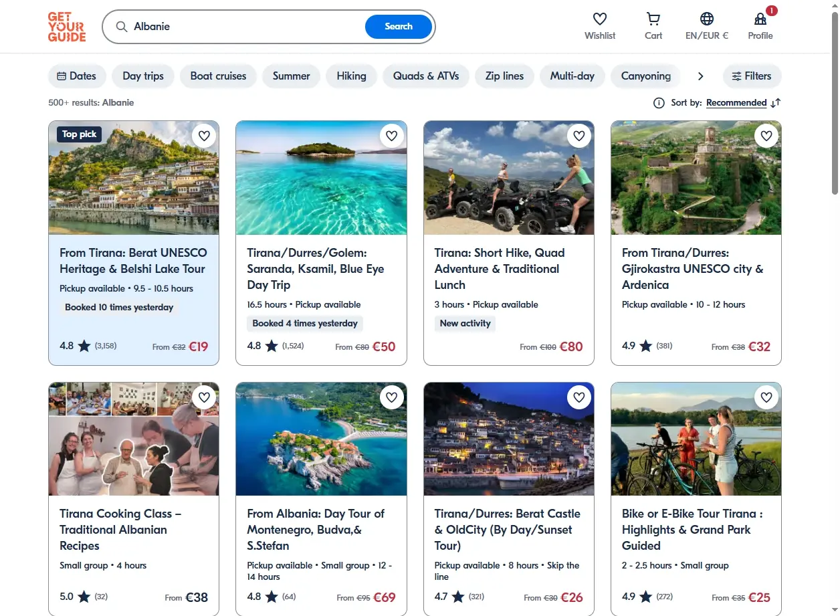
Task: Open Saranda, Ksamil, Blue Eye Day Trip title
Action: click(x=316, y=269)
